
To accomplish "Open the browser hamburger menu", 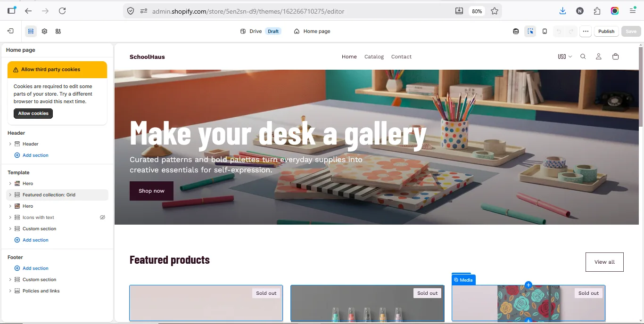I will pos(633,11).
